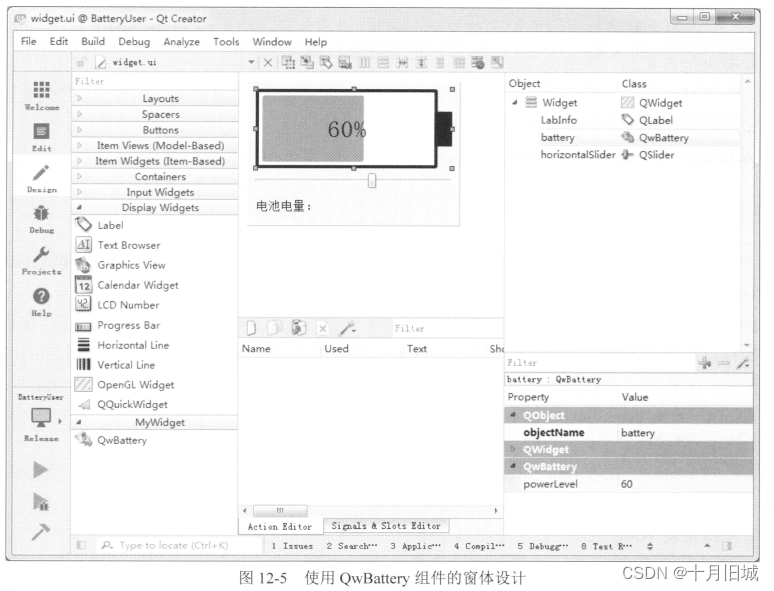This screenshot has height=591, width=774.
Task: Expand the Spacers widget group
Action: (79, 114)
